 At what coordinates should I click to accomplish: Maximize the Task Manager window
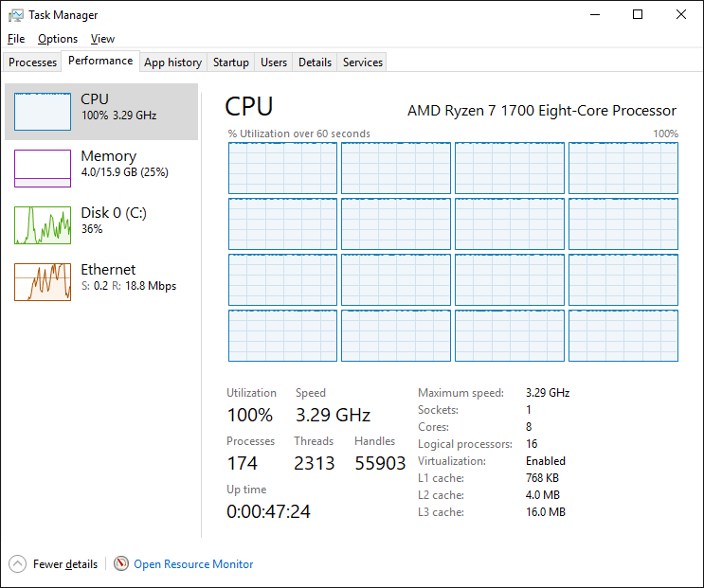tap(638, 15)
